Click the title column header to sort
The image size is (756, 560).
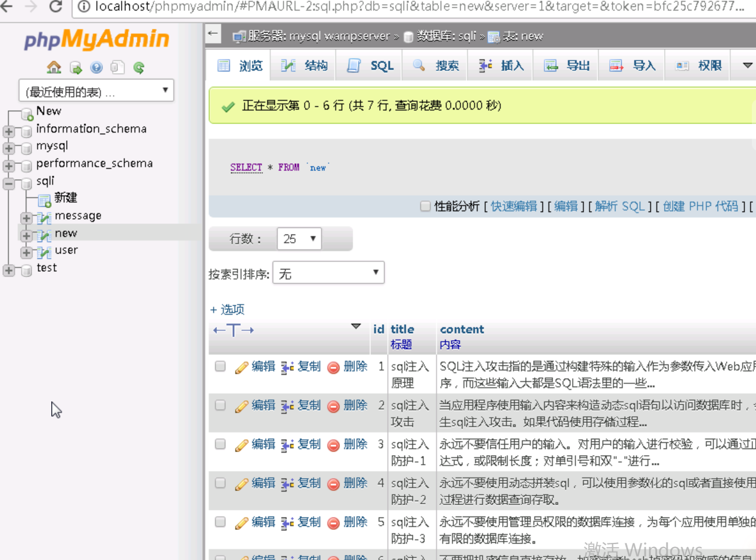click(x=402, y=329)
